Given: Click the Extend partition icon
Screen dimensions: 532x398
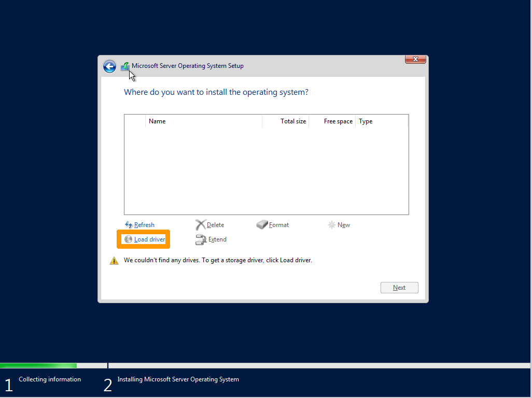Looking at the screenshot, I should 201,239.
